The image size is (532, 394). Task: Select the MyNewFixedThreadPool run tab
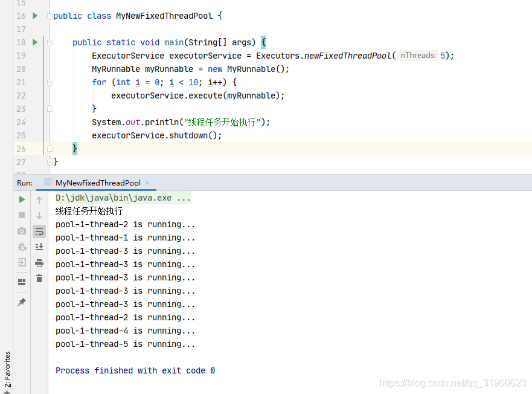pos(98,182)
